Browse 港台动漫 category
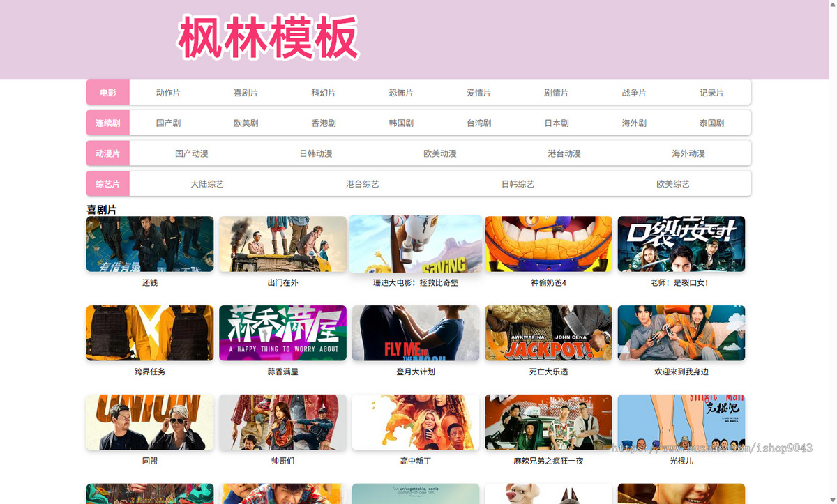837x504 pixels. [x=564, y=153]
